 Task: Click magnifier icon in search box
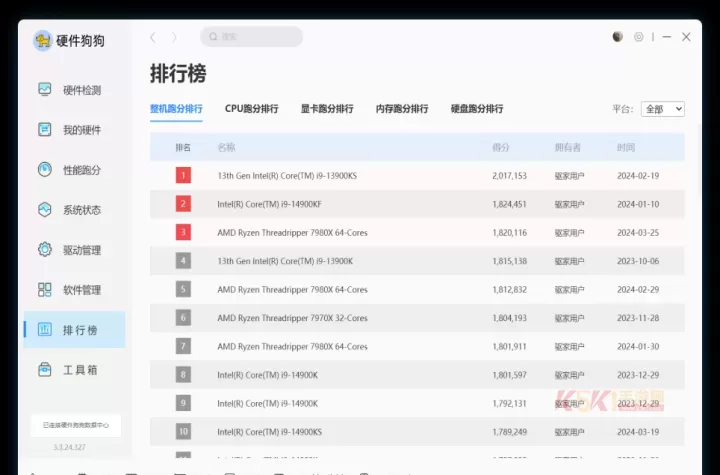(213, 37)
